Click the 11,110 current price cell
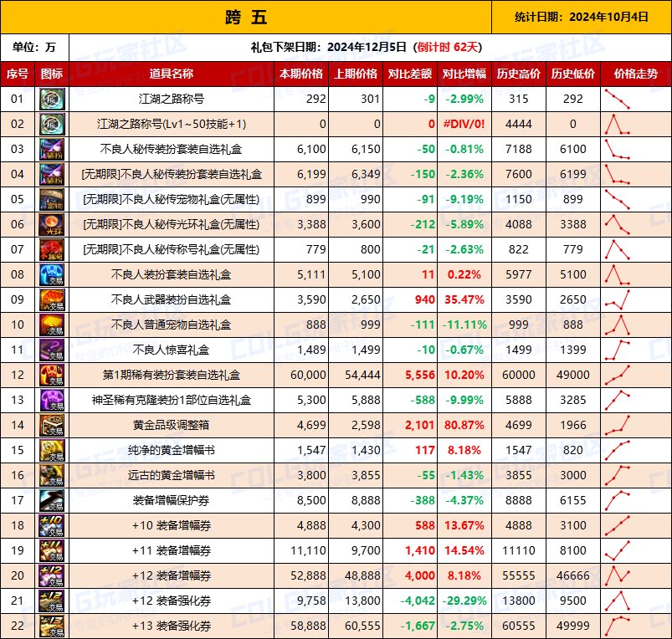 [301, 550]
